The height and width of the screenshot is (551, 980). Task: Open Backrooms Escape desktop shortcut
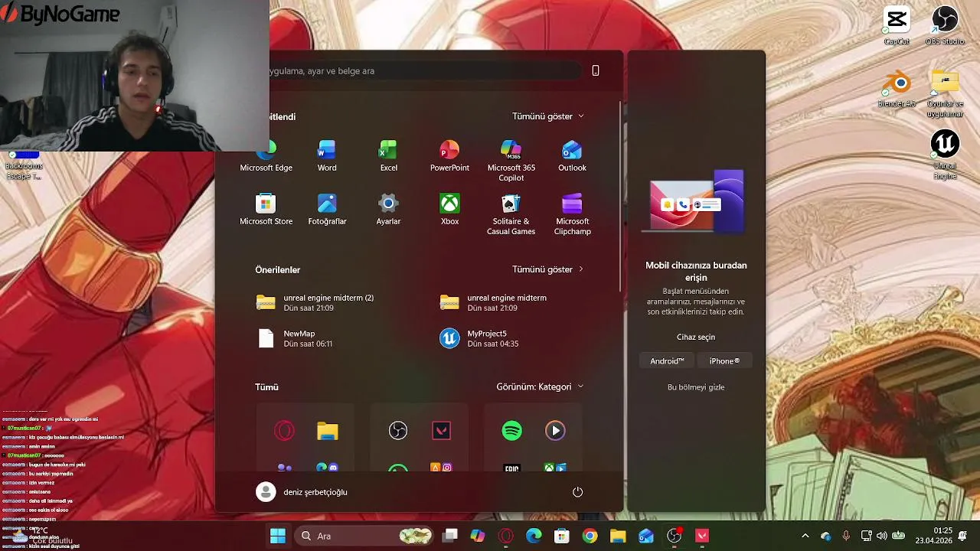tap(23, 165)
